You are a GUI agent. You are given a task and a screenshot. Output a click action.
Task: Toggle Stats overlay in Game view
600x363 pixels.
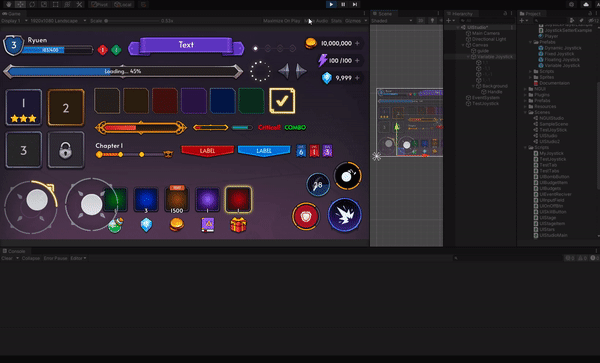click(336, 21)
